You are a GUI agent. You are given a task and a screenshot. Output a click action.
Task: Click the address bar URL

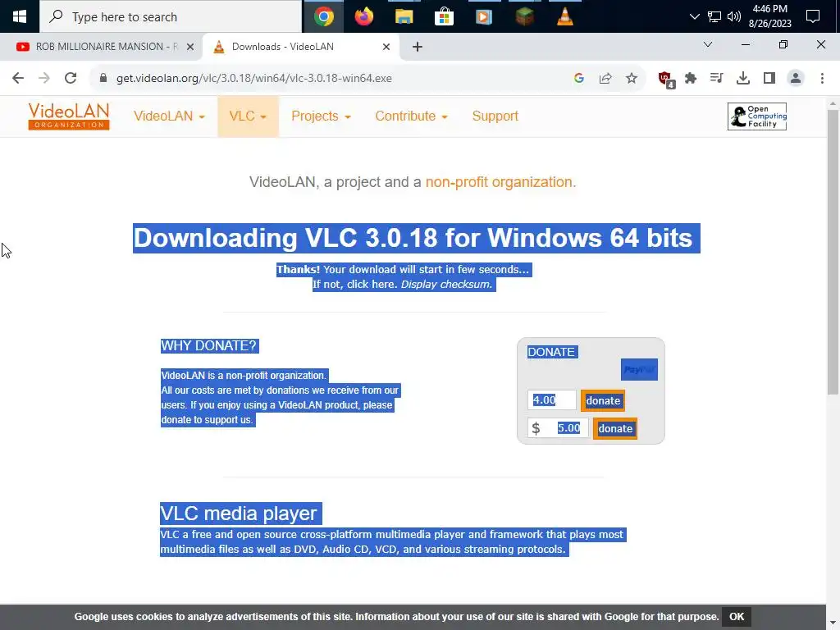(254, 78)
